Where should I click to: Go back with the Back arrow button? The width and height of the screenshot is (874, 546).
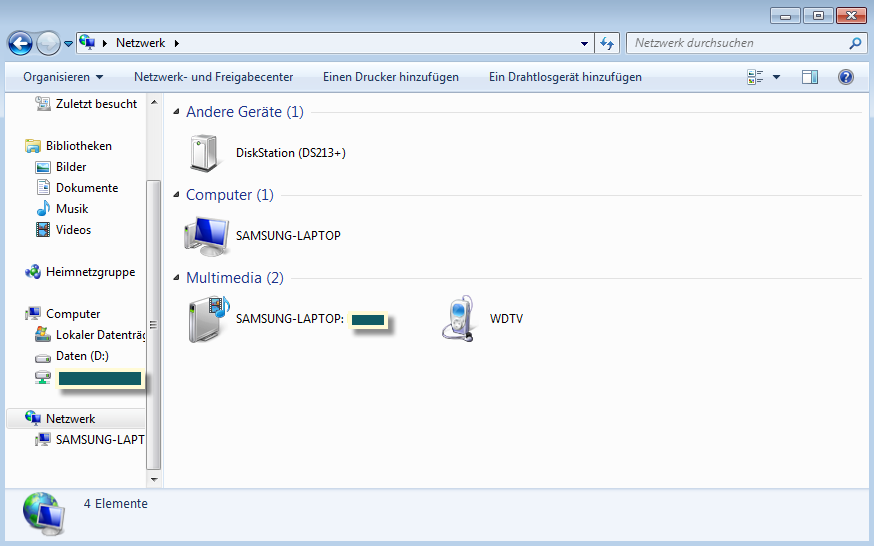point(20,43)
